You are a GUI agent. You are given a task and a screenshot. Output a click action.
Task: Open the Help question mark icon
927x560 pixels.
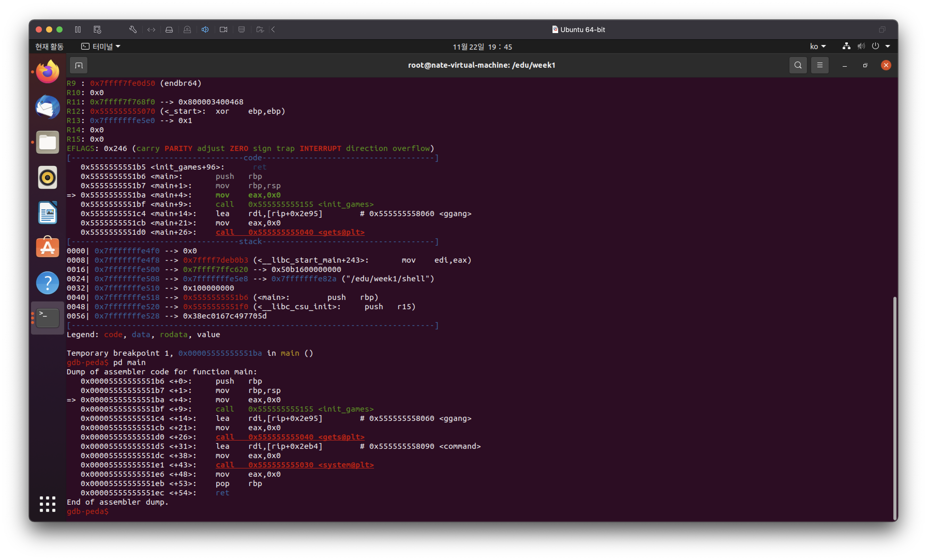[47, 283]
